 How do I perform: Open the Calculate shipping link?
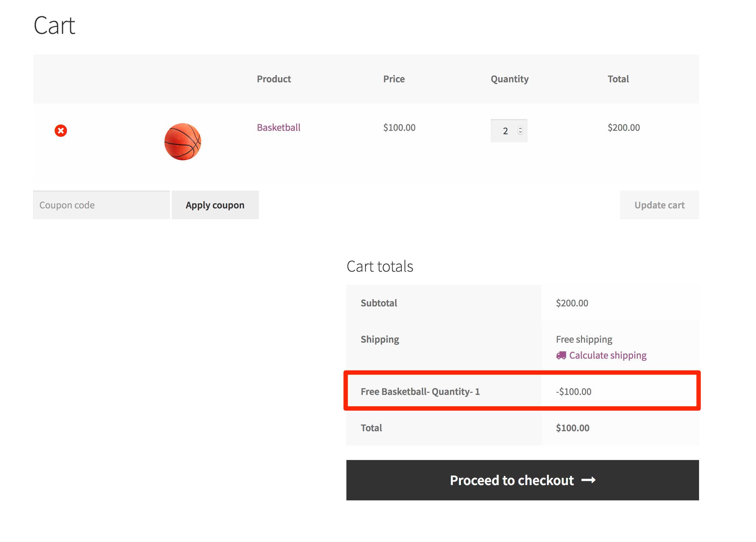(x=608, y=355)
